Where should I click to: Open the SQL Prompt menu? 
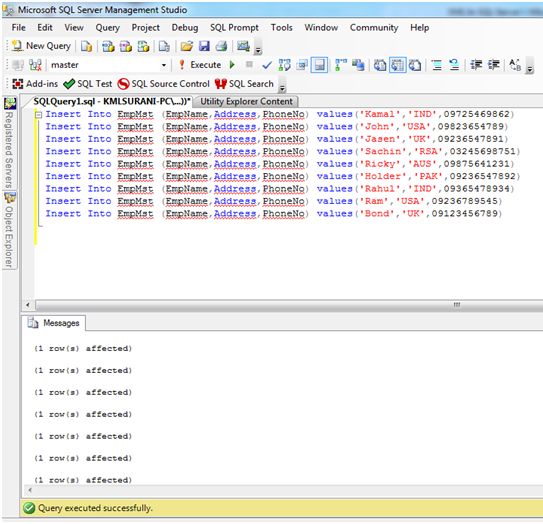tap(234, 28)
